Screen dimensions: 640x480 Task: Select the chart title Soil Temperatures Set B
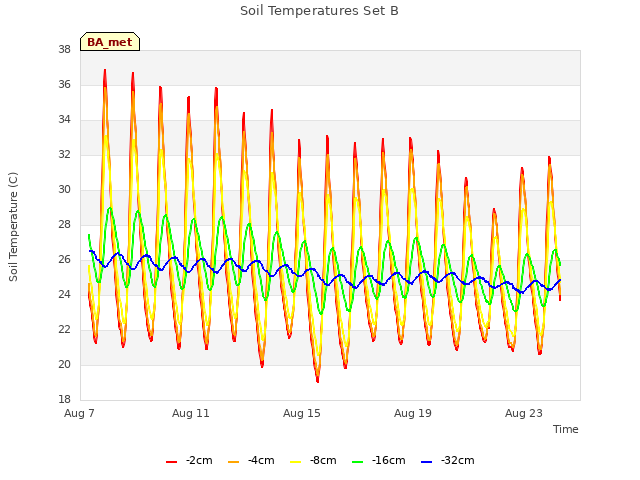point(319,11)
